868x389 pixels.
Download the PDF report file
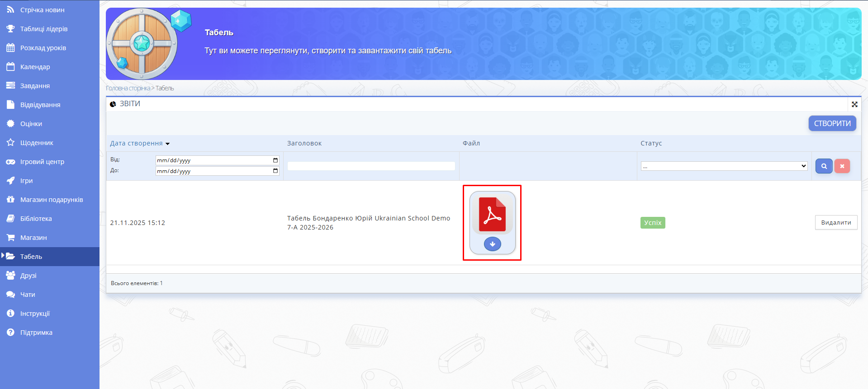pyautogui.click(x=492, y=244)
